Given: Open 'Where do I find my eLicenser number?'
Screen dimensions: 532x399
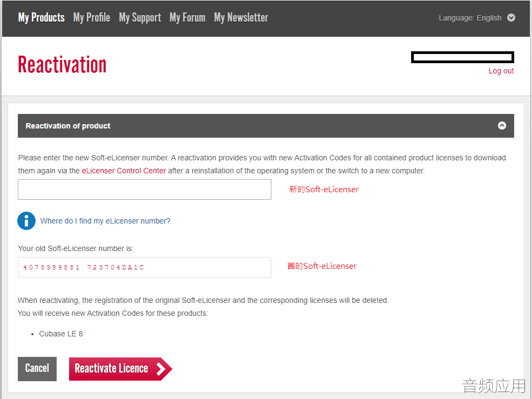Looking at the screenshot, I should (105, 221).
